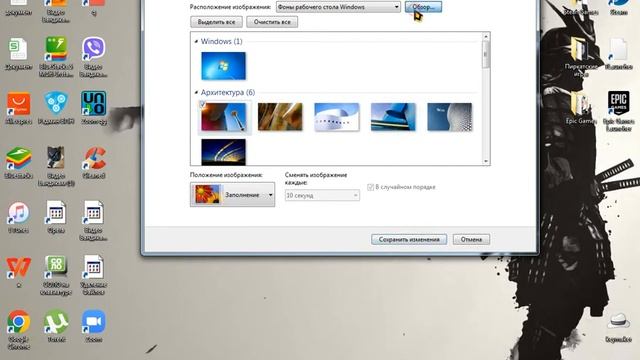Select the blue angular roof wallpaper thumbnail
This screenshot has height=360, width=640.
pos(393,117)
